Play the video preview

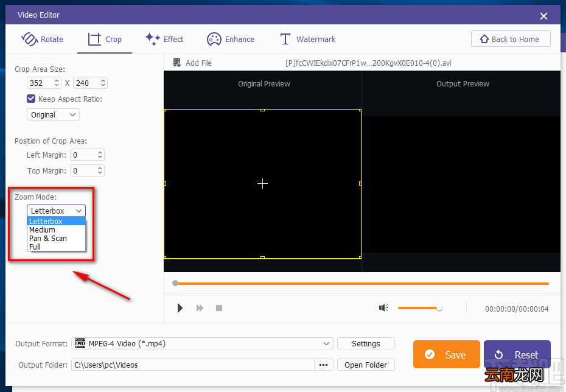[180, 308]
